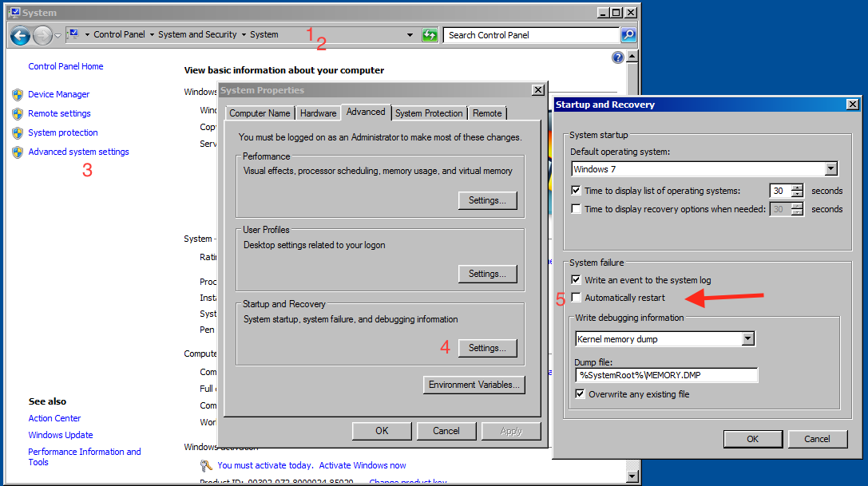868x486 pixels.
Task: Expand the Default operating system dropdown
Action: pyautogui.click(x=831, y=169)
